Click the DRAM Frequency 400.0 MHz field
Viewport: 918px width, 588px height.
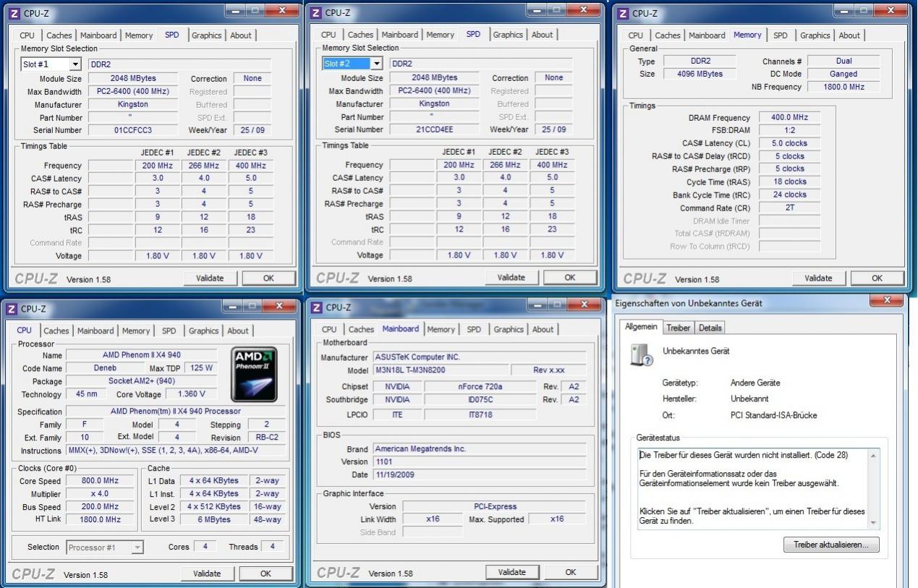(789, 117)
